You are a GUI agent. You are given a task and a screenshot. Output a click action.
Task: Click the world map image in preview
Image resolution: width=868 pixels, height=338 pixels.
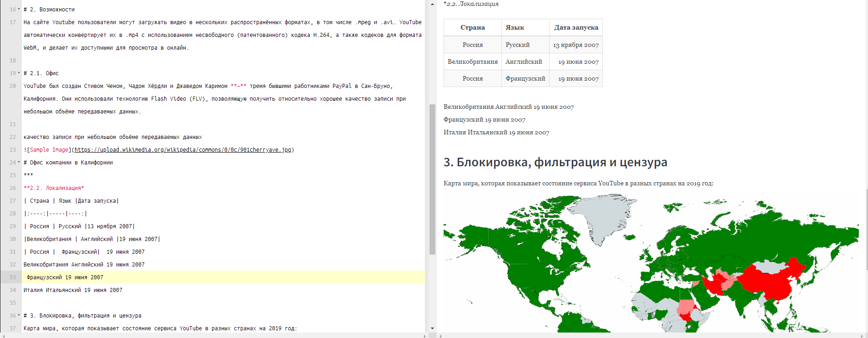(x=651, y=264)
